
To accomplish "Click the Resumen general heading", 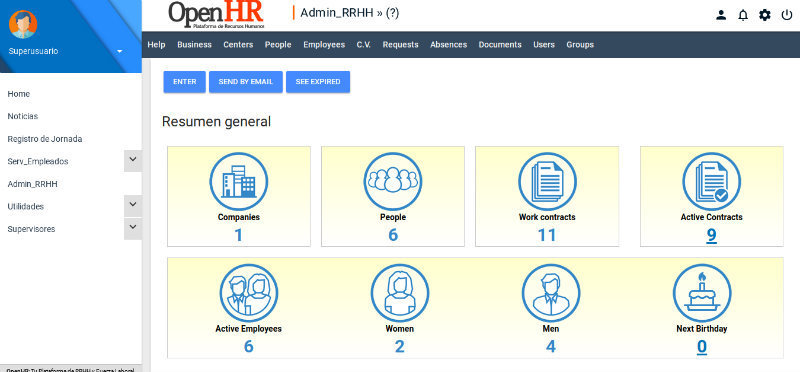I will click(x=216, y=121).
